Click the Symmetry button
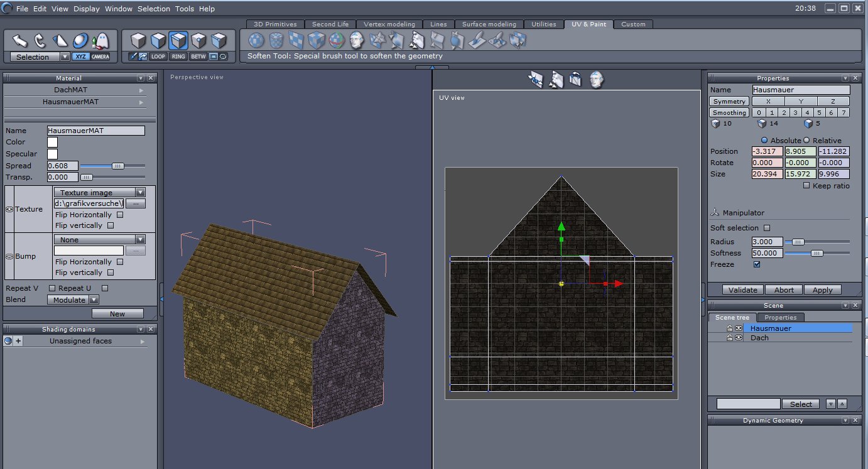Screen dimensions: 868x469 729,101
